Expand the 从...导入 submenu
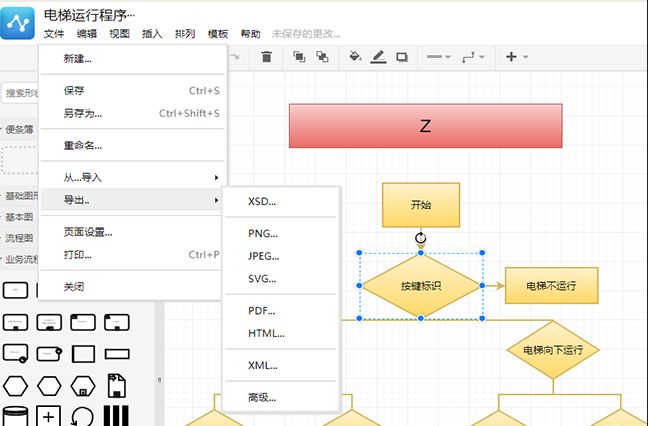 pyautogui.click(x=132, y=178)
